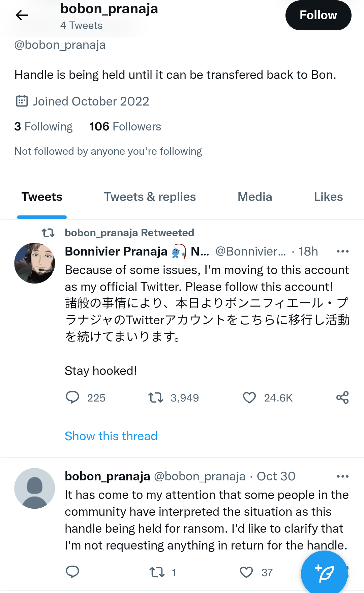Follow the bobon_pranaja account
Screen dimensions: 364x593
(x=318, y=15)
